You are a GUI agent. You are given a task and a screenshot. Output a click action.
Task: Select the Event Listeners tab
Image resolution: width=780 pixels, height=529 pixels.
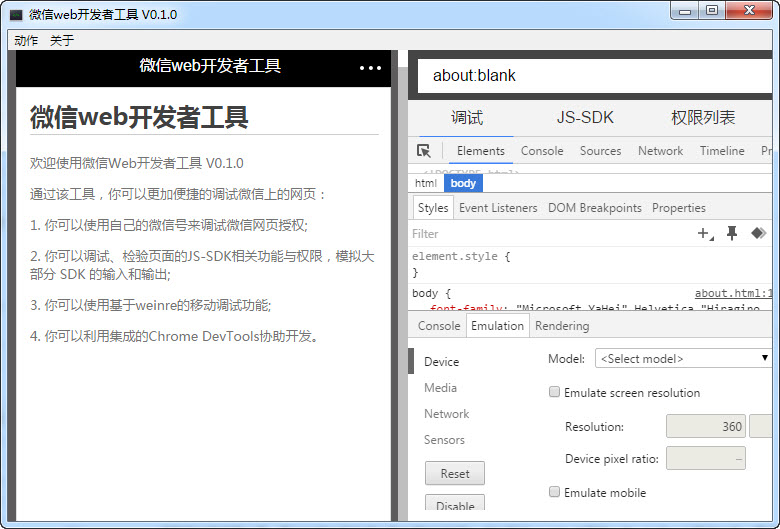(498, 208)
